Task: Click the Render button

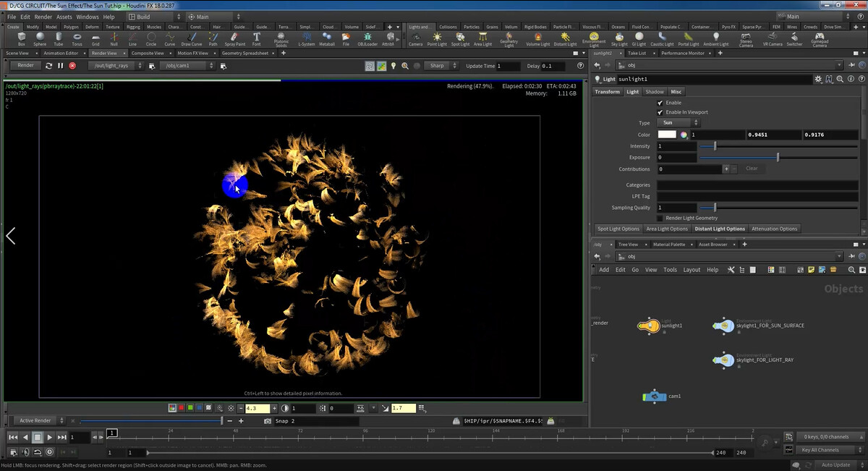Action: 25,64
